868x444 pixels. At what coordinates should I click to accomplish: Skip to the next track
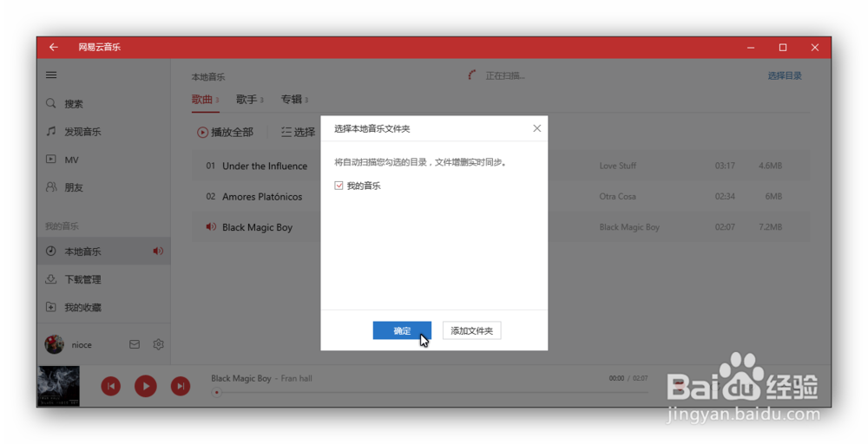pyautogui.click(x=181, y=386)
